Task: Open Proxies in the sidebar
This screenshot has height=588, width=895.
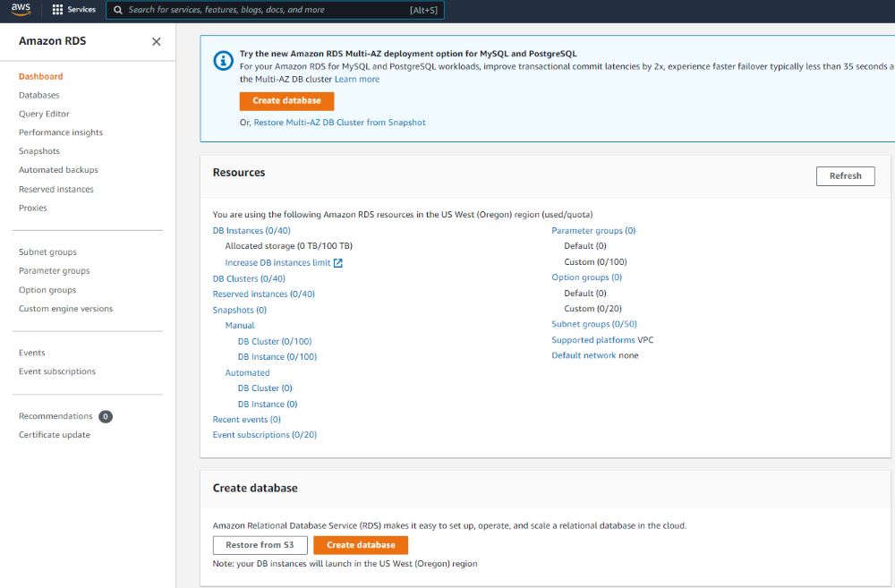Action: tap(32, 209)
